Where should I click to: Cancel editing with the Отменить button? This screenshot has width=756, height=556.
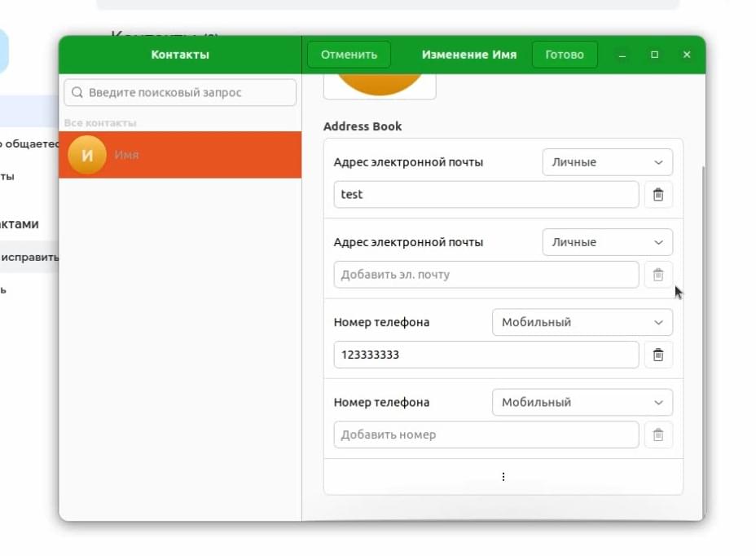click(x=349, y=55)
